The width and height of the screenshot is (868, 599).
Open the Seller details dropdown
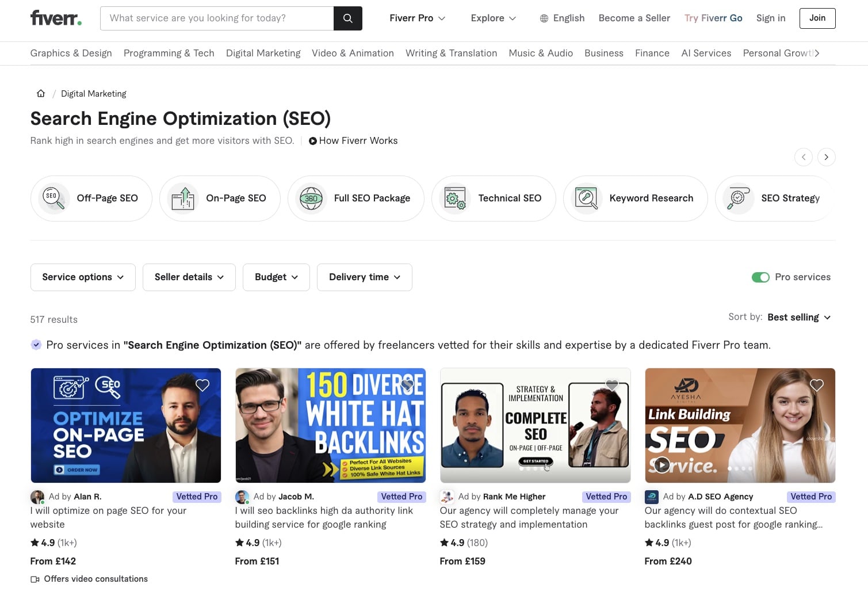[189, 277]
